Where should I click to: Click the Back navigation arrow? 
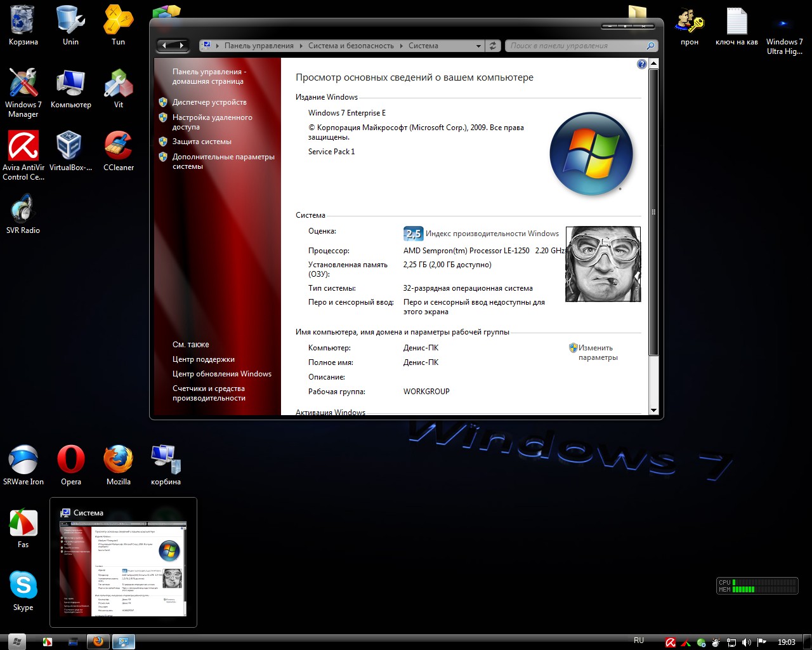click(165, 46)
